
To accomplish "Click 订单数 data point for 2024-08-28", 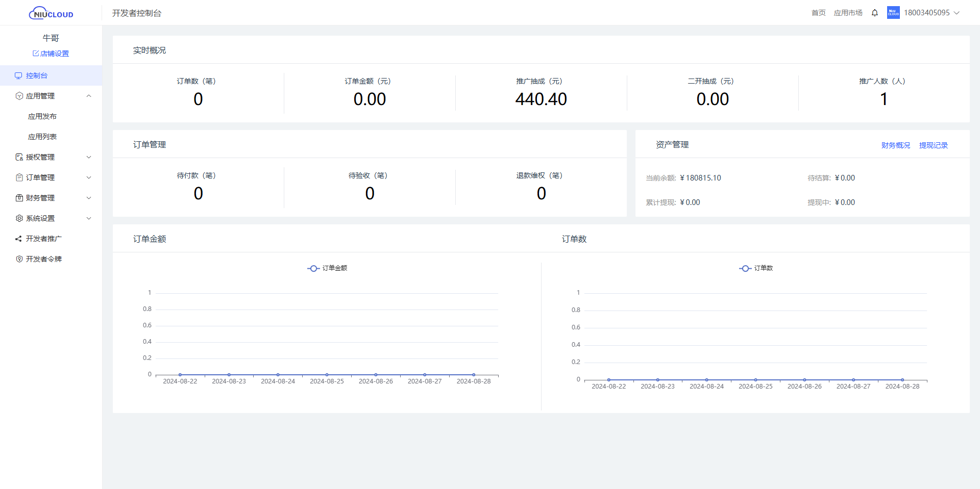I will (902, 380).
